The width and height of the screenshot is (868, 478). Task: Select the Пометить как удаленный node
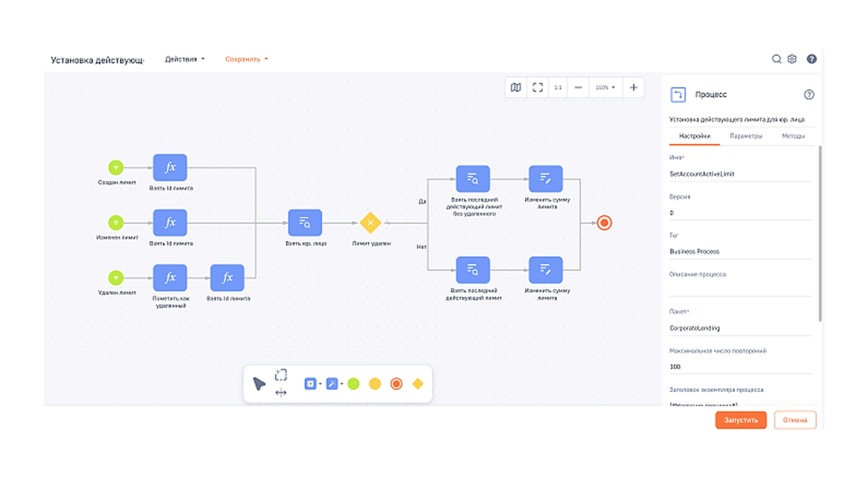(x=170, y=278)
